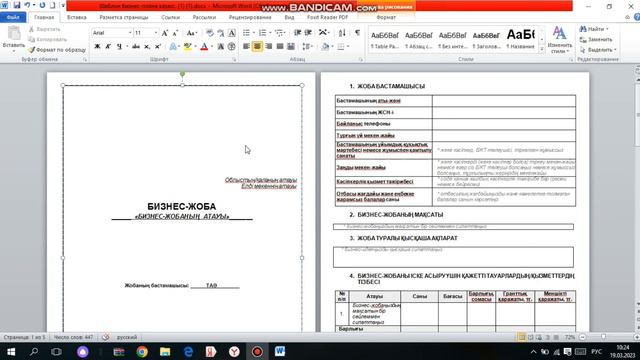
Task: Click the Sort icon
Action: pos(342,33)
